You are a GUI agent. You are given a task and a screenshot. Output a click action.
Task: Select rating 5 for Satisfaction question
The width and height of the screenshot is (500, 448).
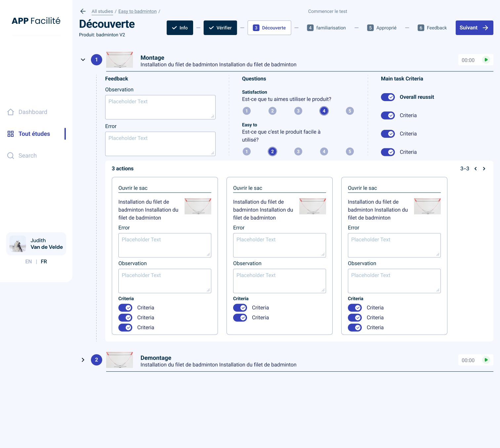click(350, 111)
